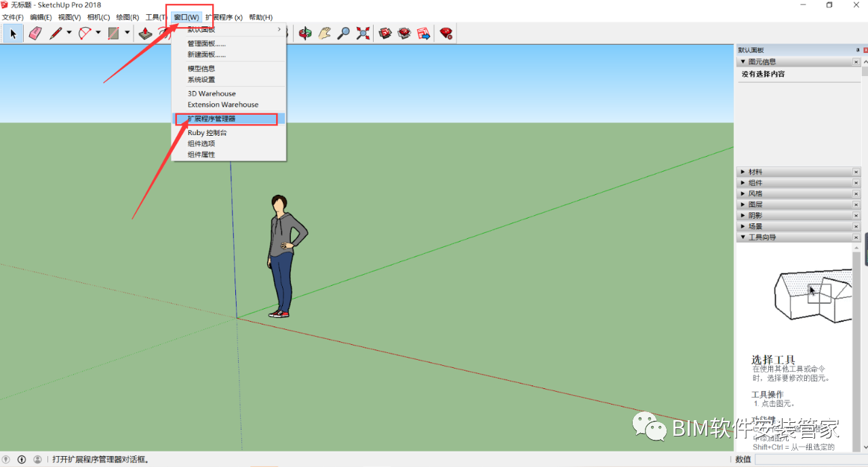The height and width of the screenshot is (467, 868).
Task: Click the Zoom Extents tool
Action: (x=363, y=33)
